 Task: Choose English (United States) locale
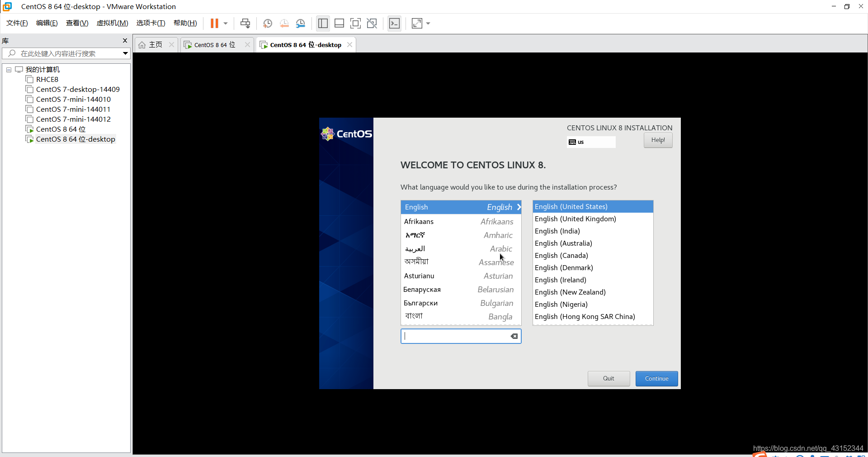click(593, 207)
